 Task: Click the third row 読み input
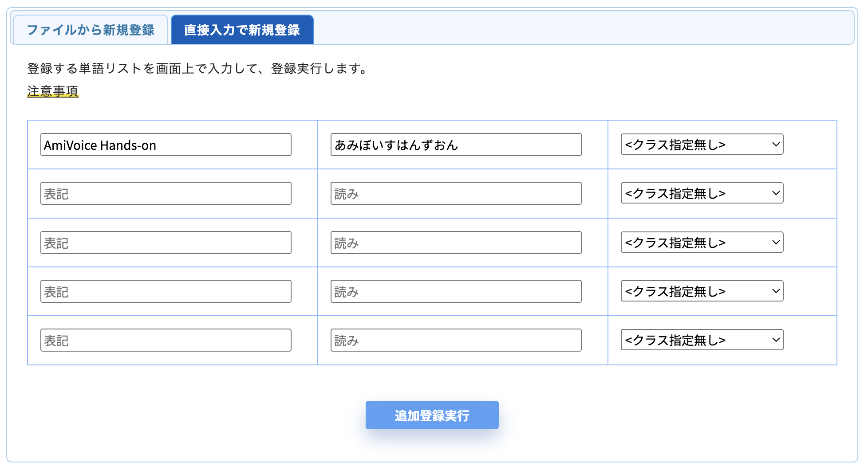tap(456, 243)
